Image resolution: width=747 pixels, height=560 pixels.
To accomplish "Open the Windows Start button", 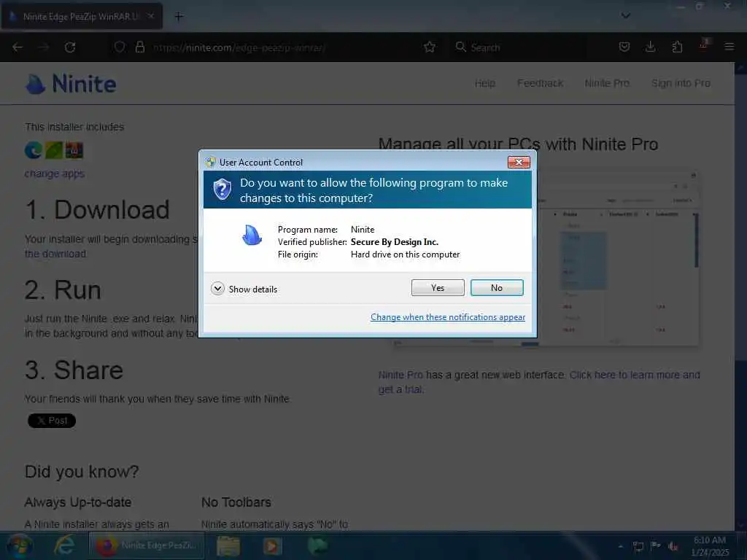I will pos(19,545).
